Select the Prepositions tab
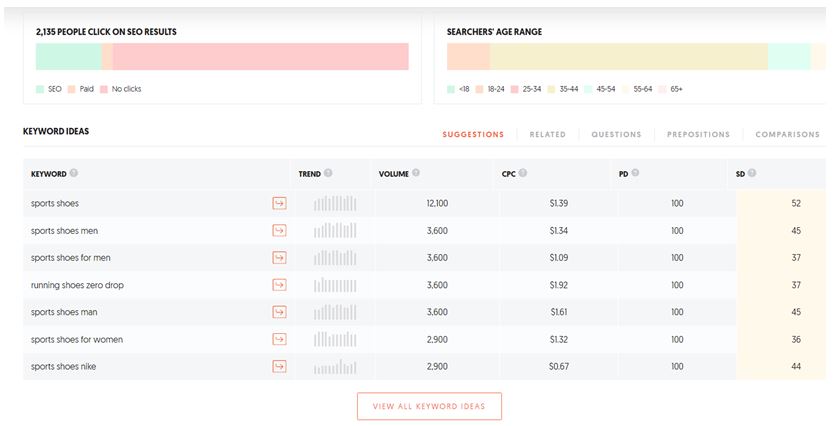The image size is (837, 426). 698,134
